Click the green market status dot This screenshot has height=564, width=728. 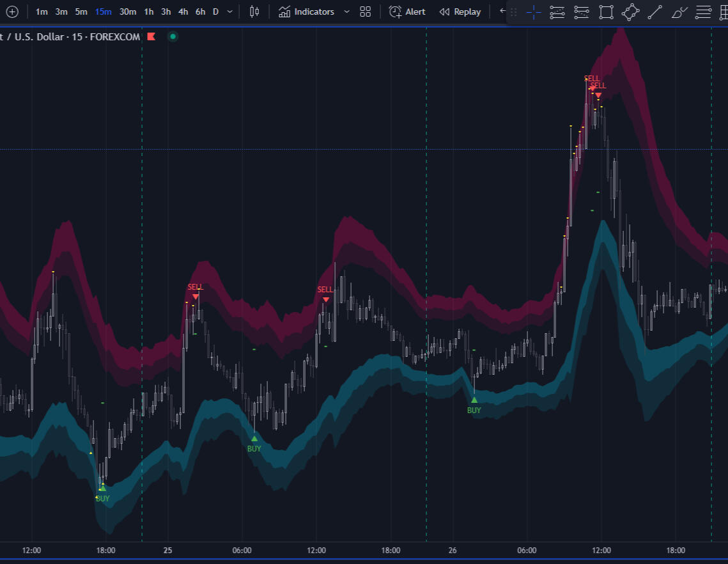[172, 36]
